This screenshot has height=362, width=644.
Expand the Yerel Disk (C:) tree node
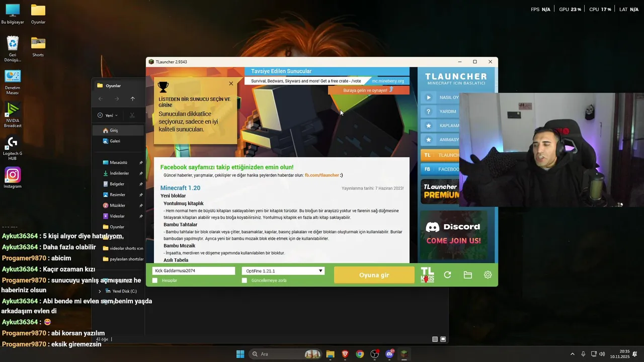pos(100,291)
